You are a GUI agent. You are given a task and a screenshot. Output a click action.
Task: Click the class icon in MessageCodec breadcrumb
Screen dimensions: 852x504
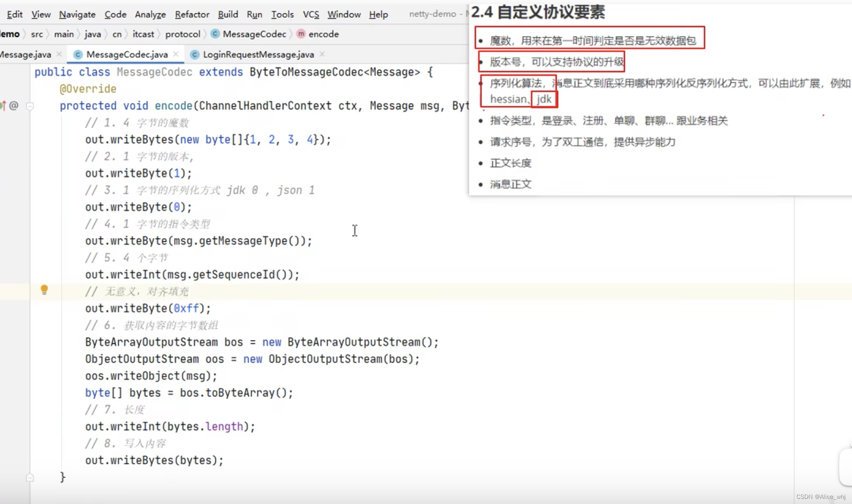click(215, 34)
